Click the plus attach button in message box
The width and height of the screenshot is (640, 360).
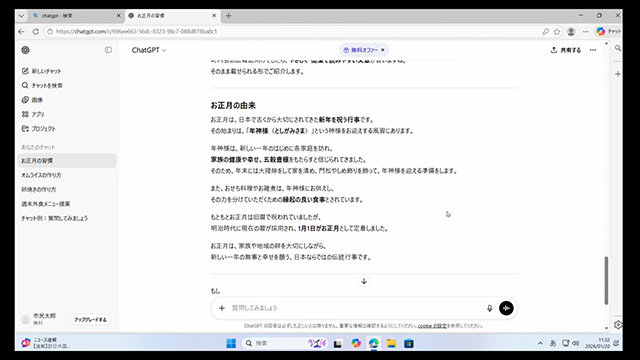tap(222, 308)
